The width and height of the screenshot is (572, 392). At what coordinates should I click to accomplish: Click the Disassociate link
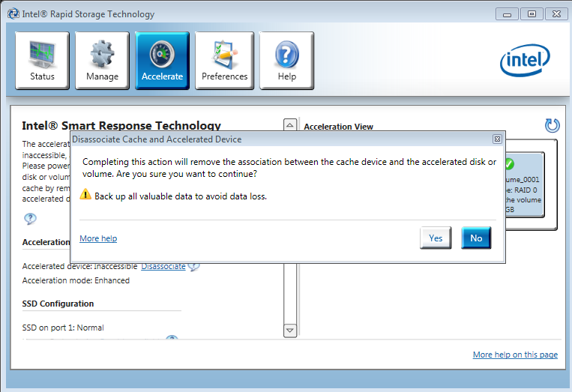pos(163,267)
